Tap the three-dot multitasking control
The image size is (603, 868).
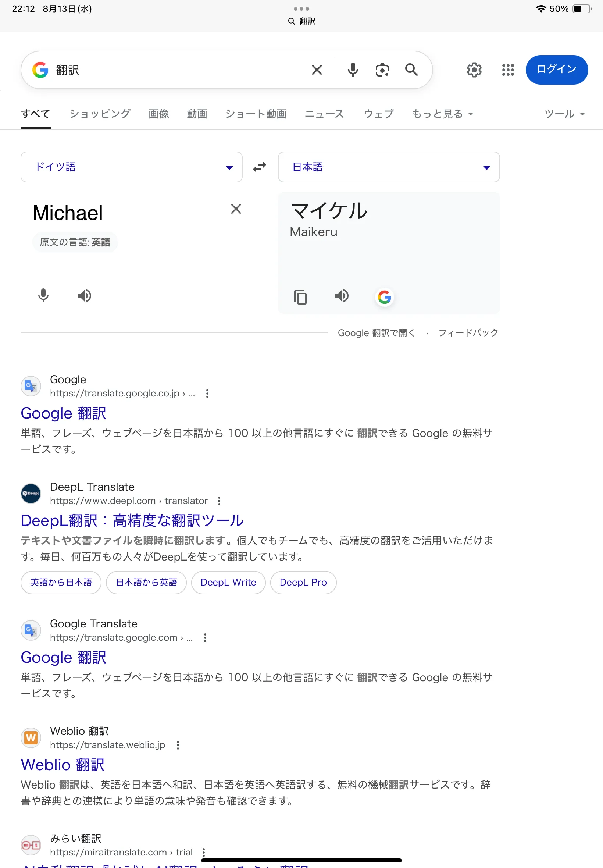click(x=301, y=9)
